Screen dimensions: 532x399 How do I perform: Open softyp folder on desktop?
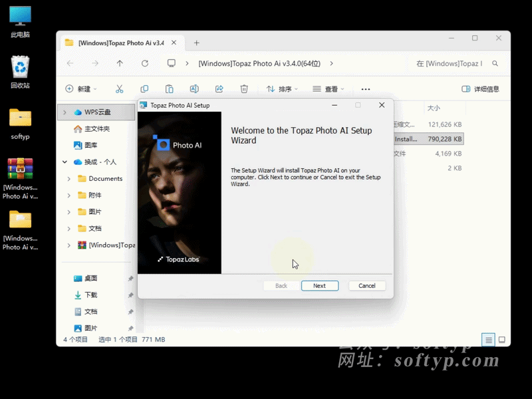(20, 124)
